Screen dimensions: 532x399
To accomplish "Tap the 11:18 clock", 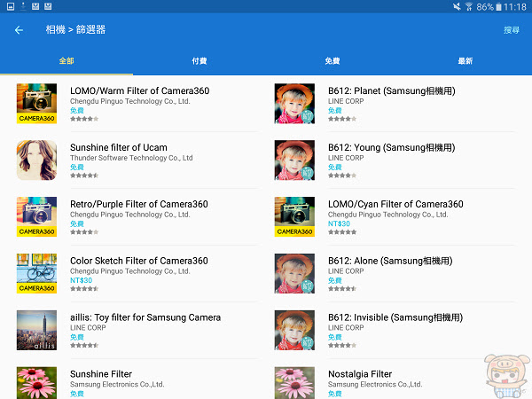I will point(515,7).
